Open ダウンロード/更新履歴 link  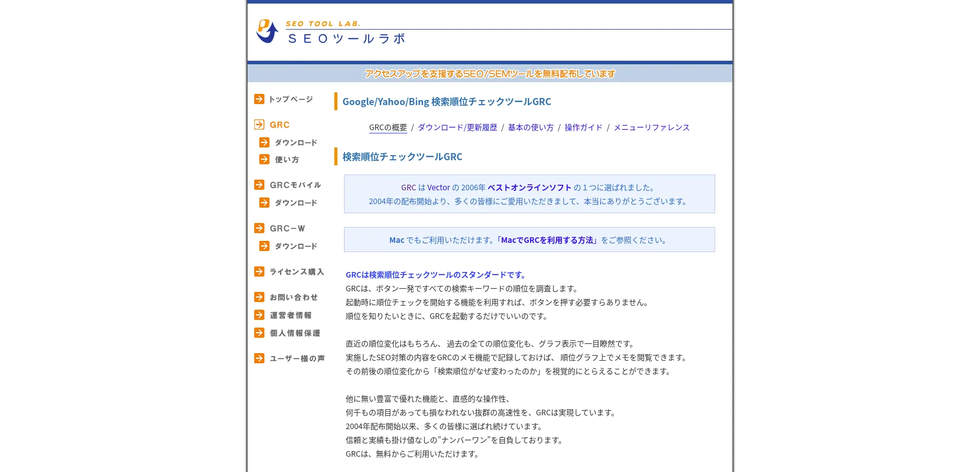tap(457, 128)
